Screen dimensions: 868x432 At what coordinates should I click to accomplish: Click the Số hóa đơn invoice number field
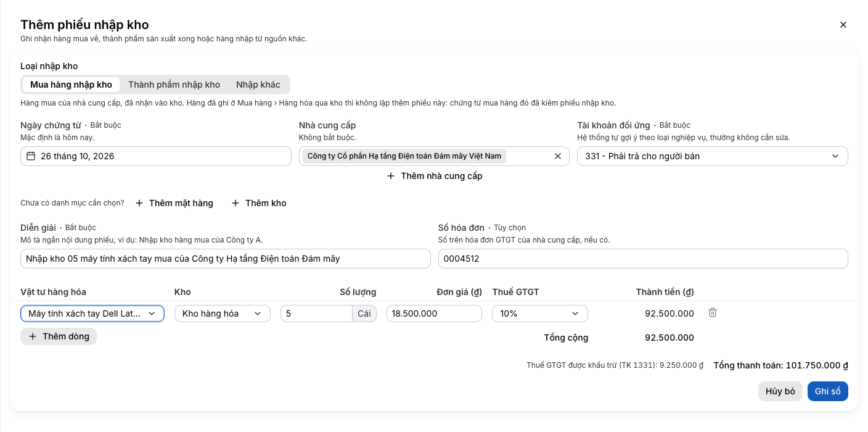coord(643,259)
